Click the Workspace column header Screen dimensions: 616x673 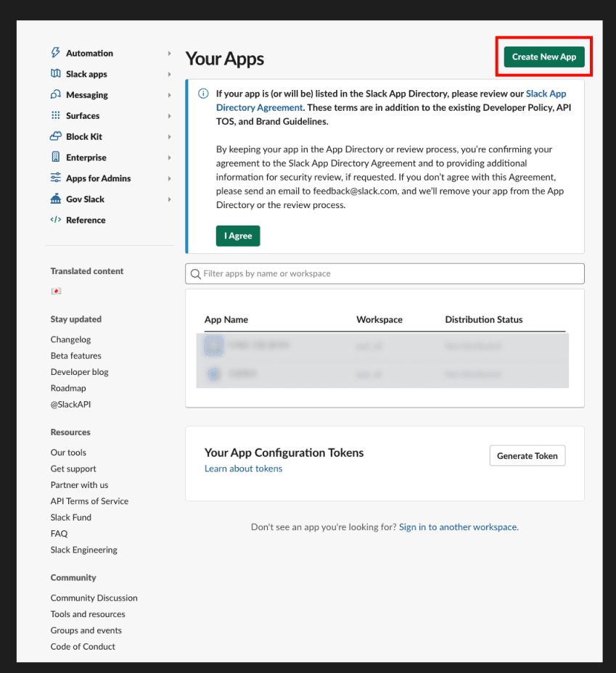pyautogui.click(x=379, y=319)
